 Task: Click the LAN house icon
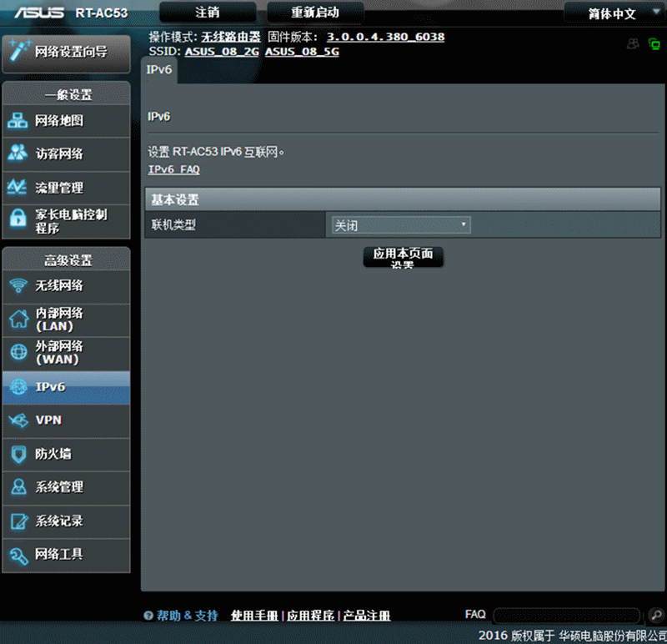click(x=18, y=319)
